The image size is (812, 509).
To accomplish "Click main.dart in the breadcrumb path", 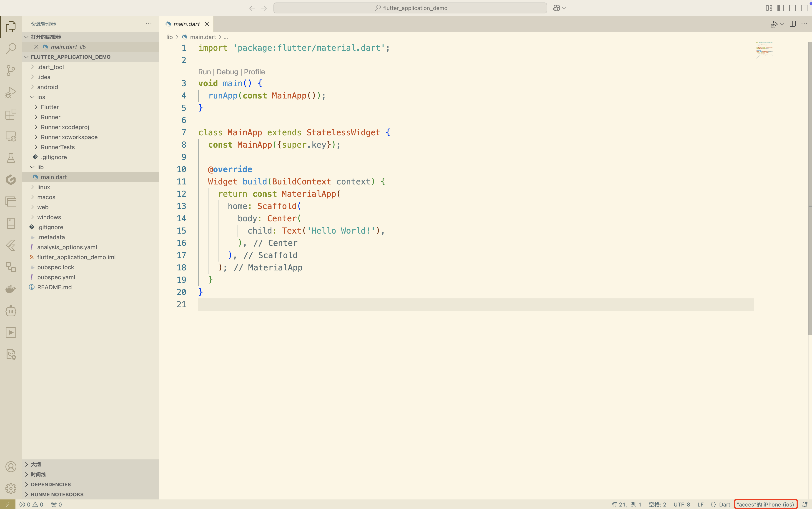I will point(203,37).
